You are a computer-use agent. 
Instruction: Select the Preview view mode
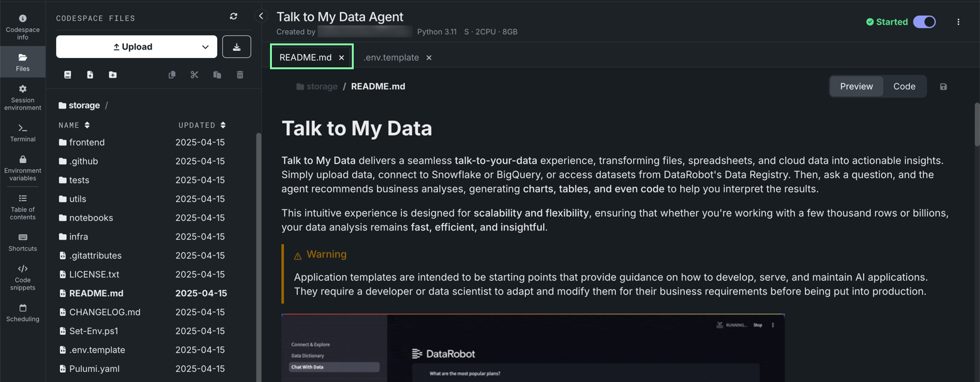coord(856,87)
